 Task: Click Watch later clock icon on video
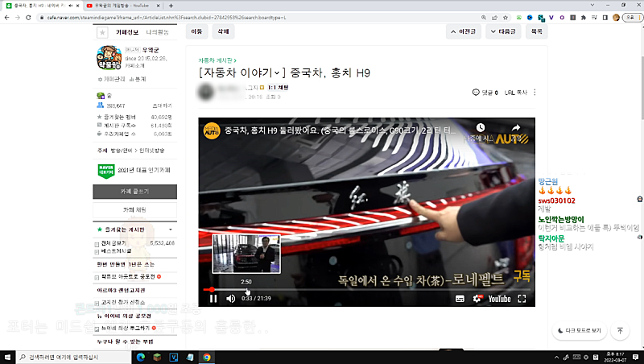[480, 127]
